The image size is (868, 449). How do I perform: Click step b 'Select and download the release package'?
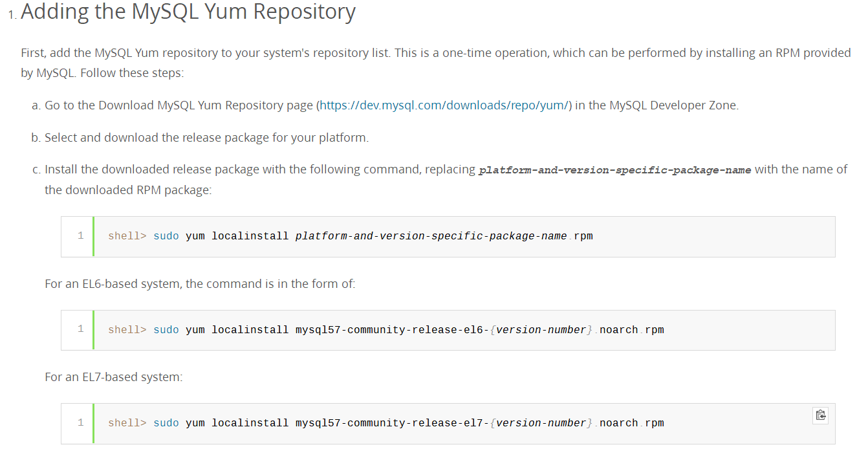(x=206, y=137)
